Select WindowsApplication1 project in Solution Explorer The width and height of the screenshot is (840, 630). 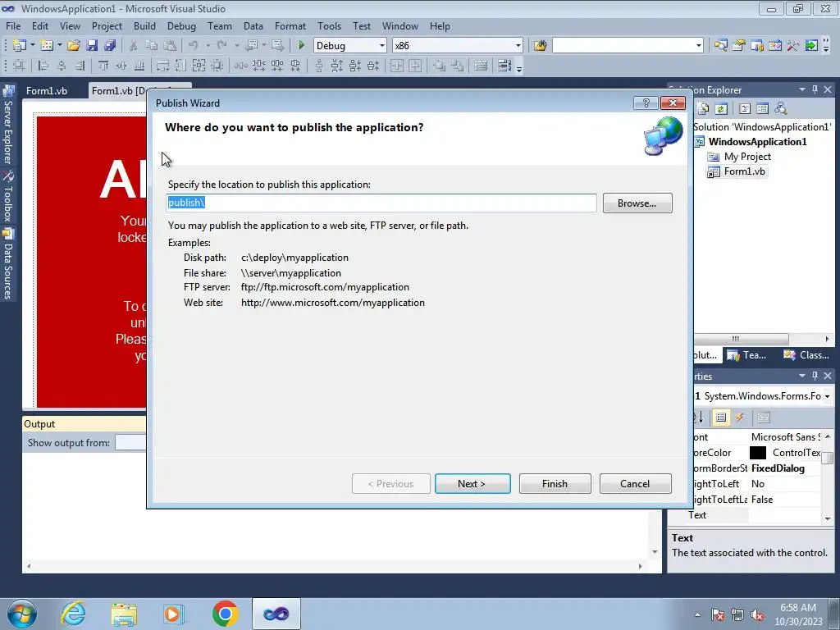point(757,141)
